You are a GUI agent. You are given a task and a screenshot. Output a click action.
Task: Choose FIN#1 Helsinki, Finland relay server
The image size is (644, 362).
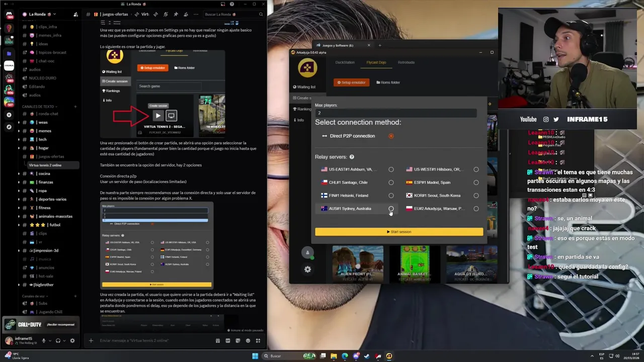(x=391, y=196)
